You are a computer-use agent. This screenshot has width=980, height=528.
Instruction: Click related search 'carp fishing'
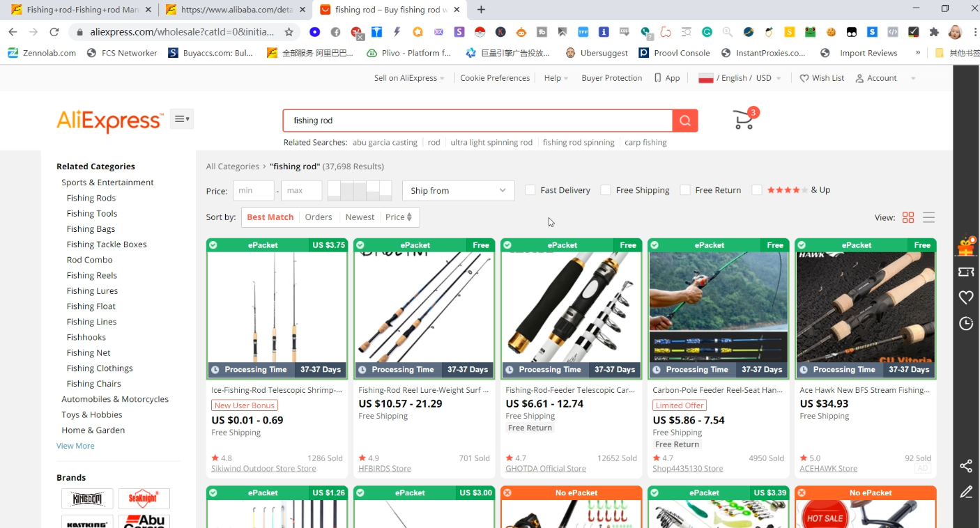[645, 142]
